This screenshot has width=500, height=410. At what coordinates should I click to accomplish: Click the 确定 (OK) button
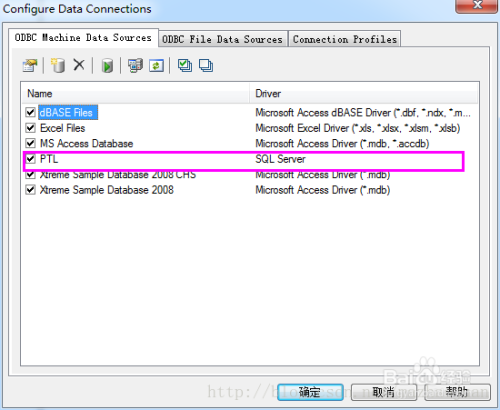tap(310, 392)
